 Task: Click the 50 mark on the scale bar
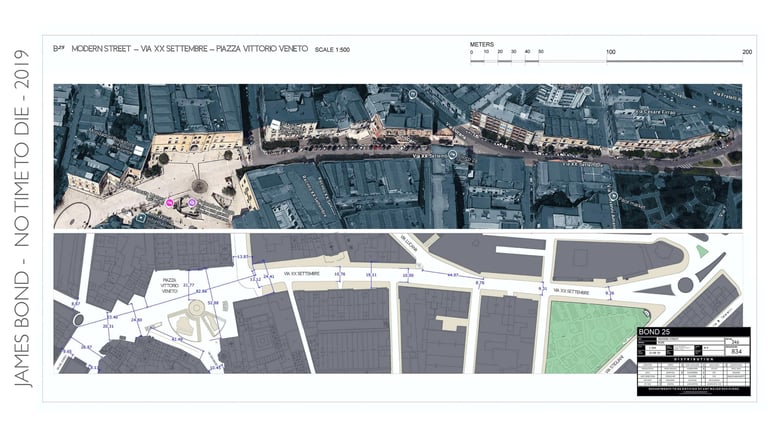pyautogui.click(x=541, y=51)
